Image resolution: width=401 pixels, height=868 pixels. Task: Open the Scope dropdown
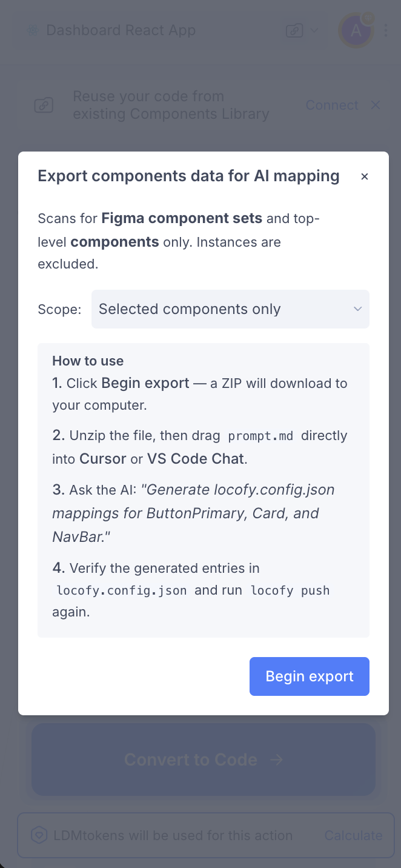point(230,309)
